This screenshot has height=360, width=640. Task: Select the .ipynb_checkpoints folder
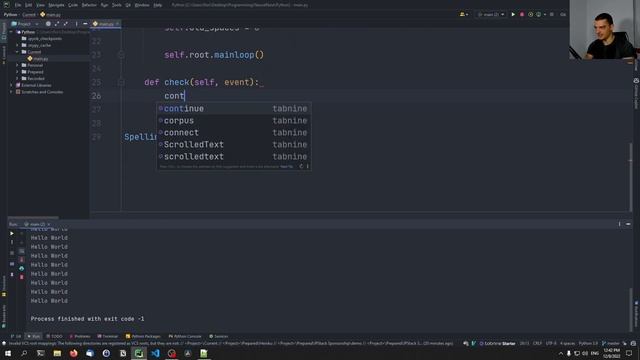(x=42, y=38)
